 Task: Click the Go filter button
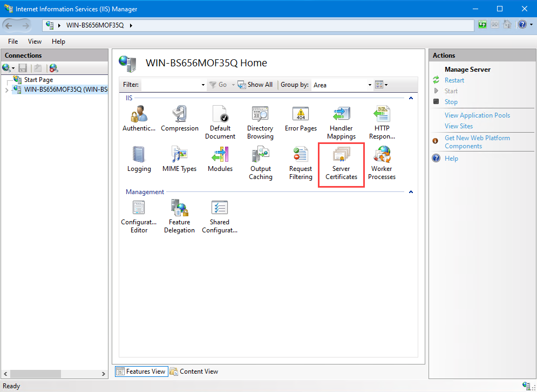218,85
